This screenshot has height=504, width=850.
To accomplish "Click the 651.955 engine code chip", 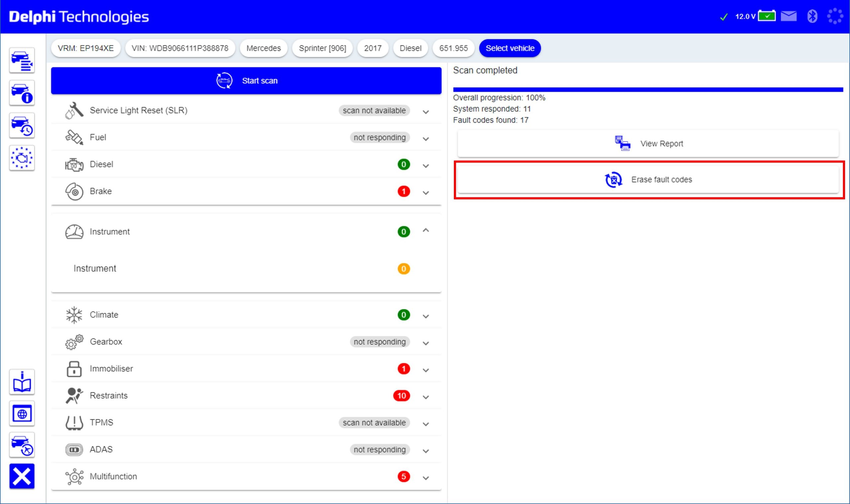I will pos(453,48).
